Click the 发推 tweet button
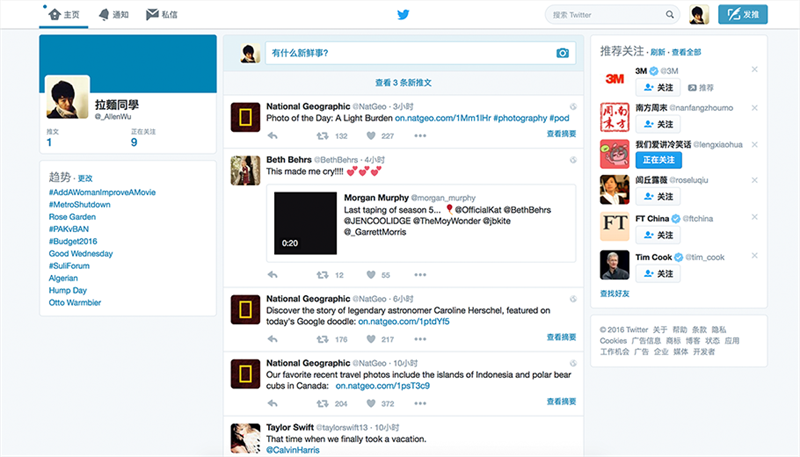 (743, 14)
